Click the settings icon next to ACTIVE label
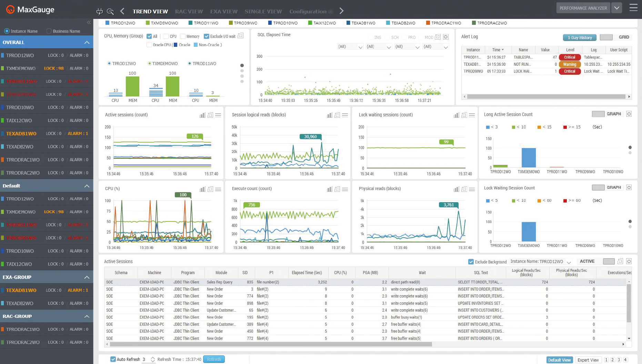The width and height of the screenshot is (642, 364). [x=629, y=261]
